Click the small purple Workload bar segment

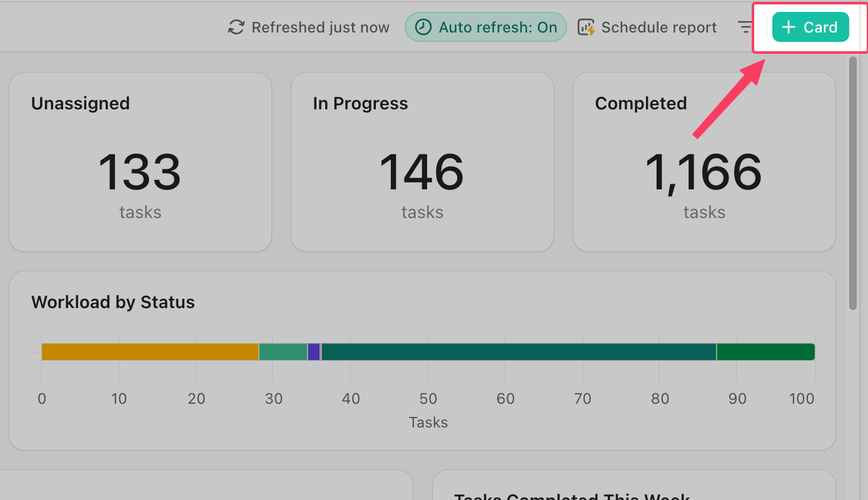313,352
